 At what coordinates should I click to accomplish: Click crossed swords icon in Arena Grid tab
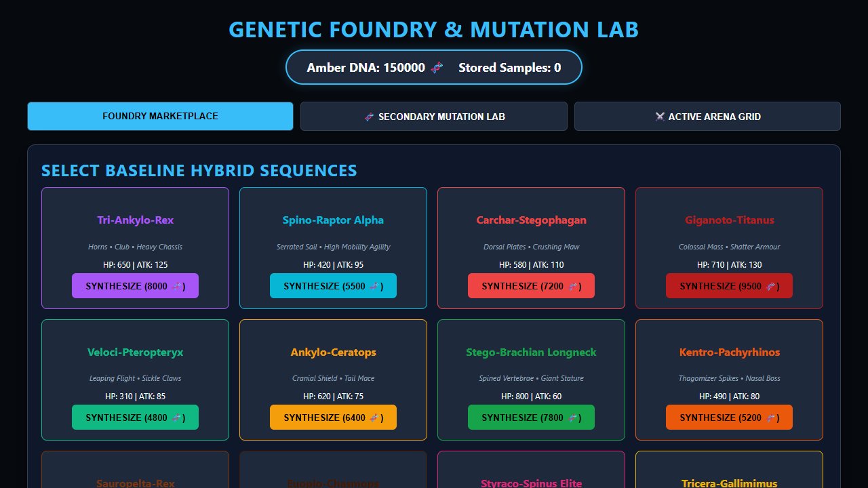tap(660, 117)
